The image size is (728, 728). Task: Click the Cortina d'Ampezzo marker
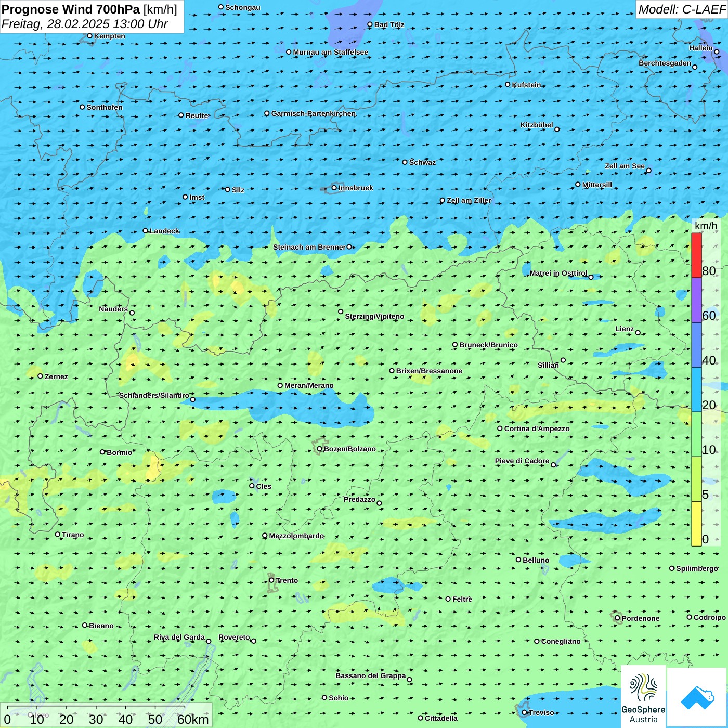tap(500, 428)
